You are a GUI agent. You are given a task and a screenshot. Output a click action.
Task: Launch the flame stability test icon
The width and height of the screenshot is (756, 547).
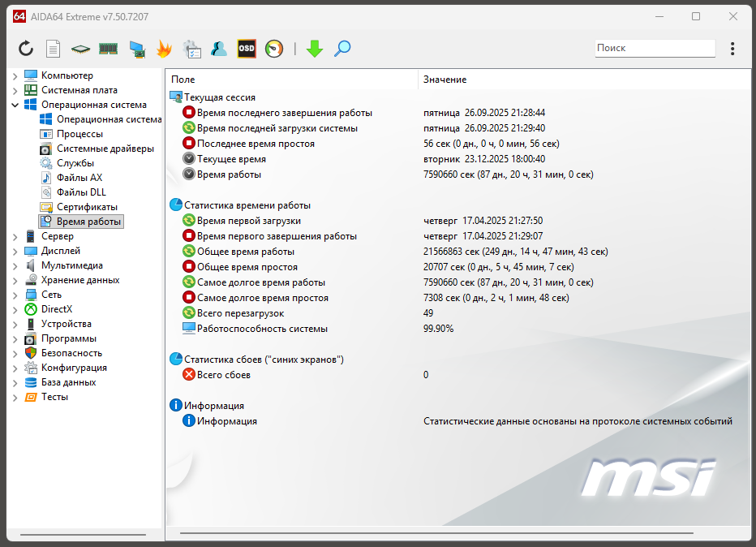[x=165, y=49]
